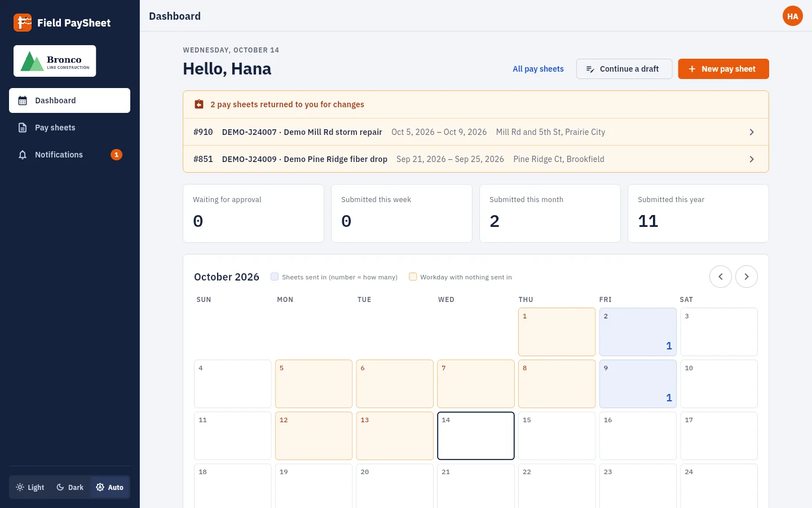
Task: Open the HA user avatar menu
Action: pyautogui.click(x=793, y=16)
